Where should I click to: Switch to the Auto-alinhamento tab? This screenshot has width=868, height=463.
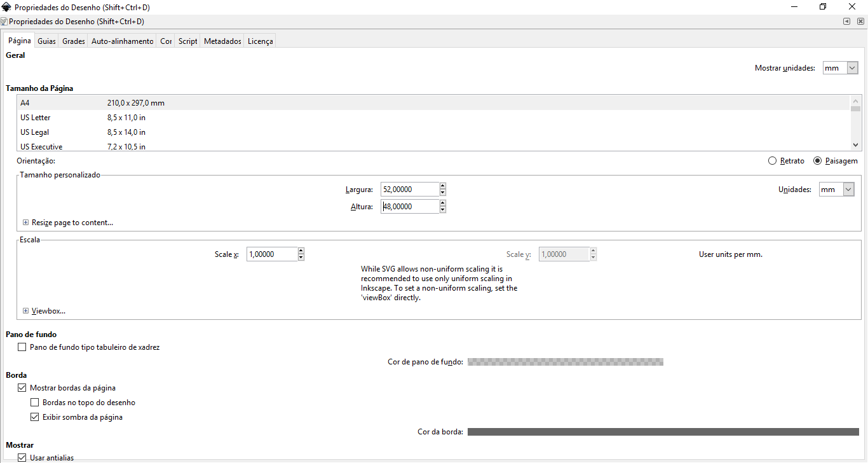pyautogui.click(x=123, y=41)
